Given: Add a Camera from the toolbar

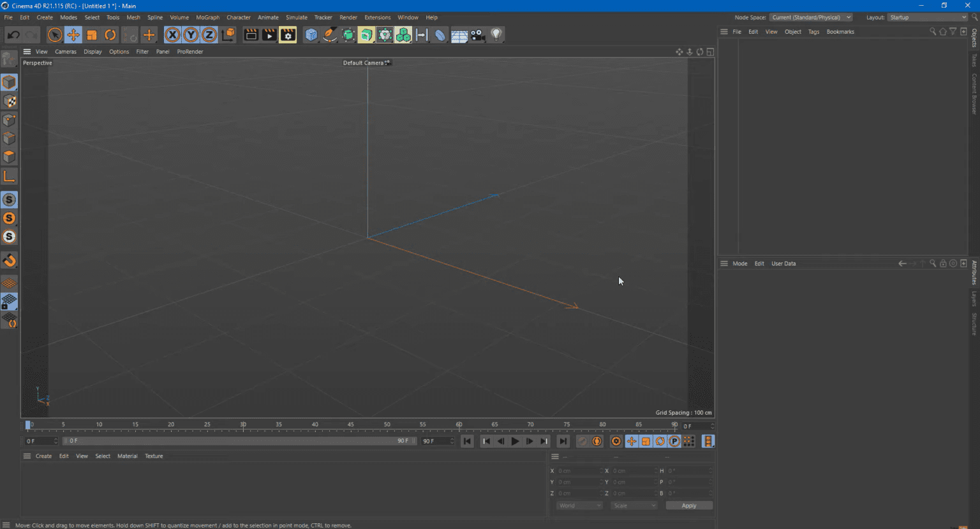Looking at the screenshot, I should pyautogui.click(x=475, y=35).
